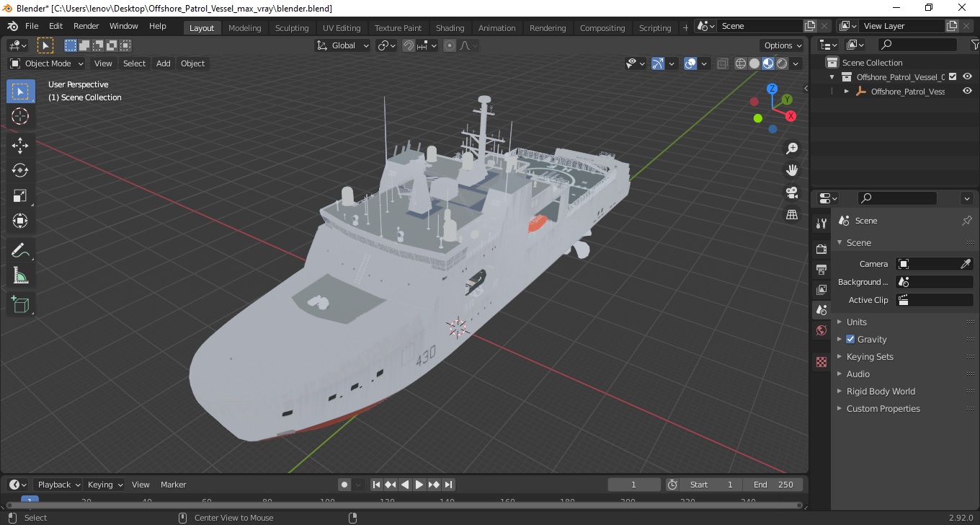Open the timeline View menu
This screenshot has height=525, width=980.
(141, 485)
